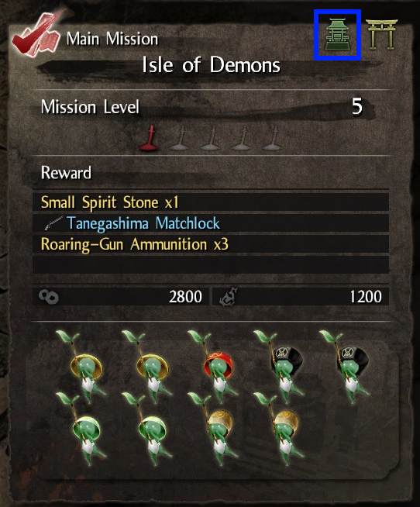Click the last grey sword difficulty marker

point(271,139)
